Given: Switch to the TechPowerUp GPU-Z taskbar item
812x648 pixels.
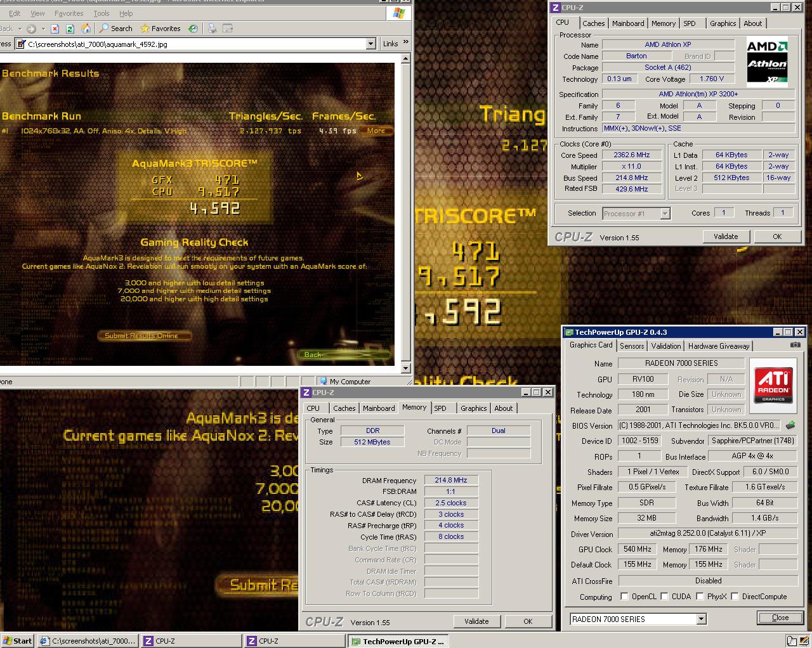Looking at the screenshot, I should click(398, 641).
